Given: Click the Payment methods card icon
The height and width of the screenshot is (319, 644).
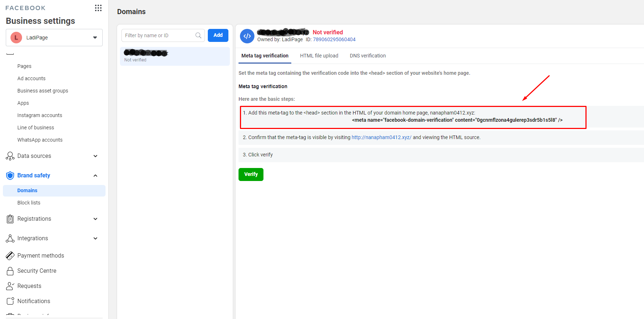Looking at the screenshot, I should point(10,256).
